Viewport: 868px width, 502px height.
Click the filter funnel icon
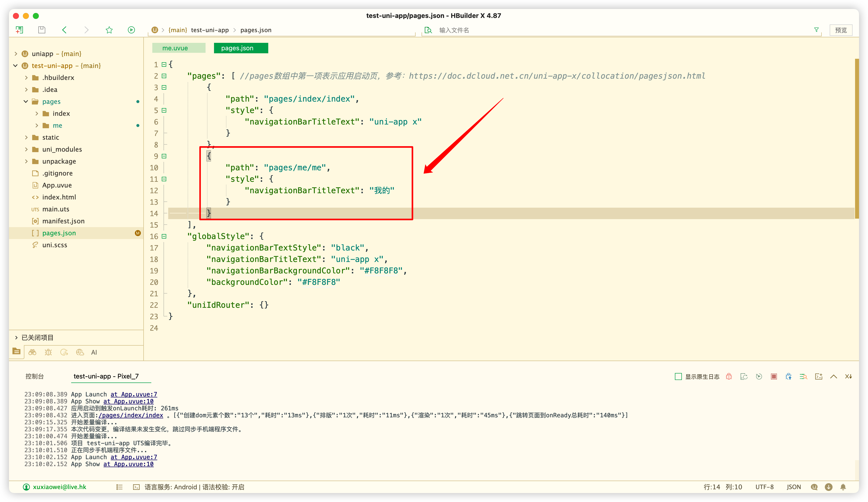[816, 30]
